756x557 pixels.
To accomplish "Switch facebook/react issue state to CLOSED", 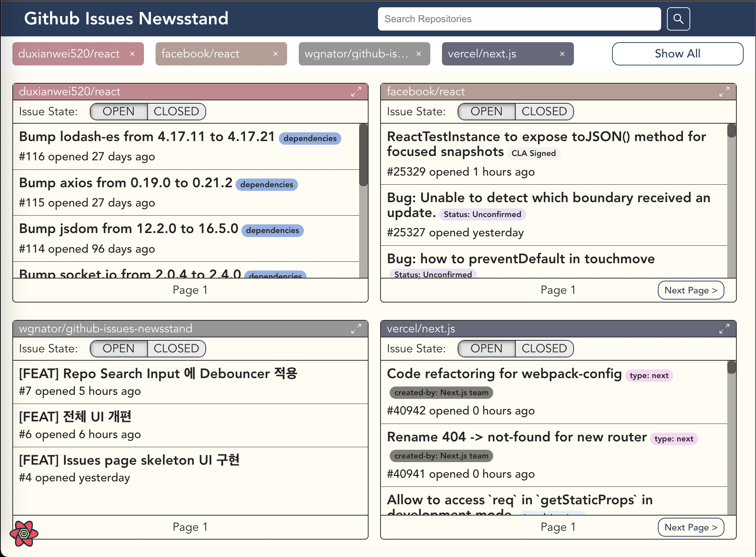I will point(544,112).
